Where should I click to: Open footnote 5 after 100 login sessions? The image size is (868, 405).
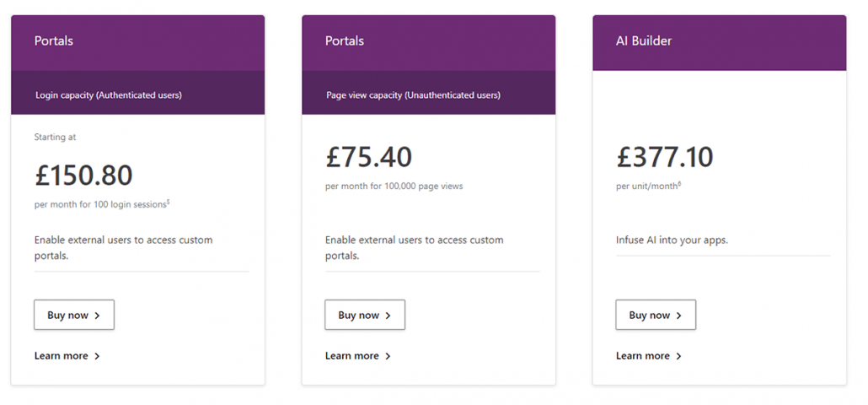169,202
